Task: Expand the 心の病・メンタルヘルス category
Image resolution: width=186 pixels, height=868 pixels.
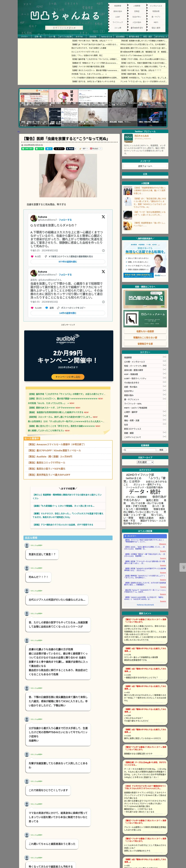Action: tap(164, 361)
